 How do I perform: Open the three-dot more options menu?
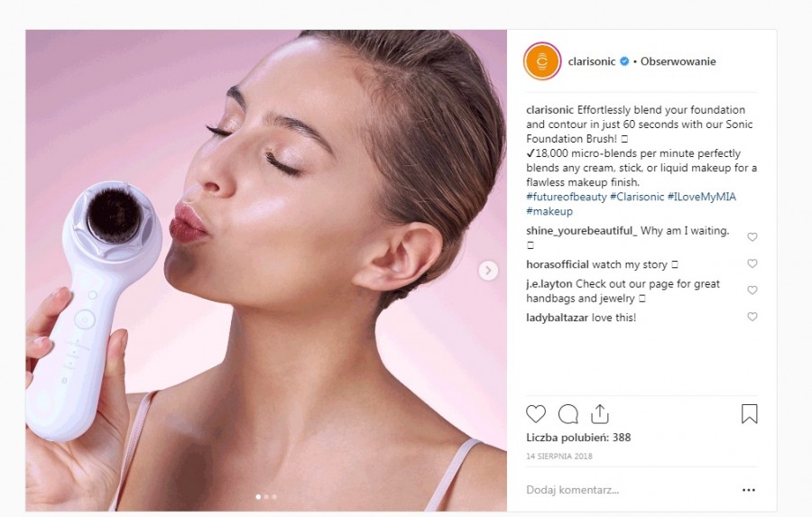[x=748, y=491]
